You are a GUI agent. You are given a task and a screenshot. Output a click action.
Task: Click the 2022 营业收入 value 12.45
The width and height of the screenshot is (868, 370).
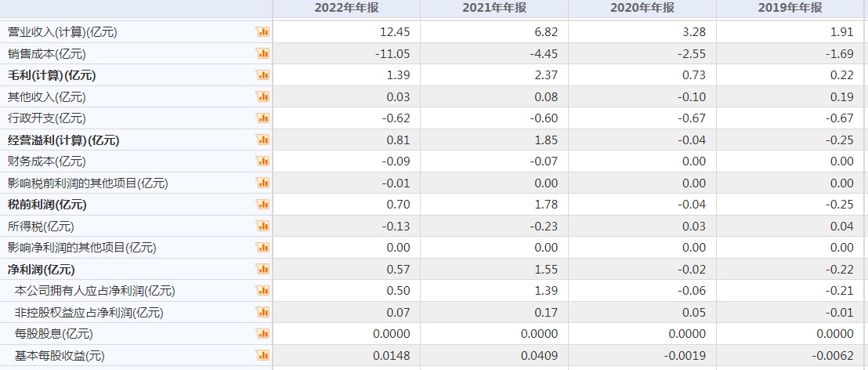tap(393, 32)
